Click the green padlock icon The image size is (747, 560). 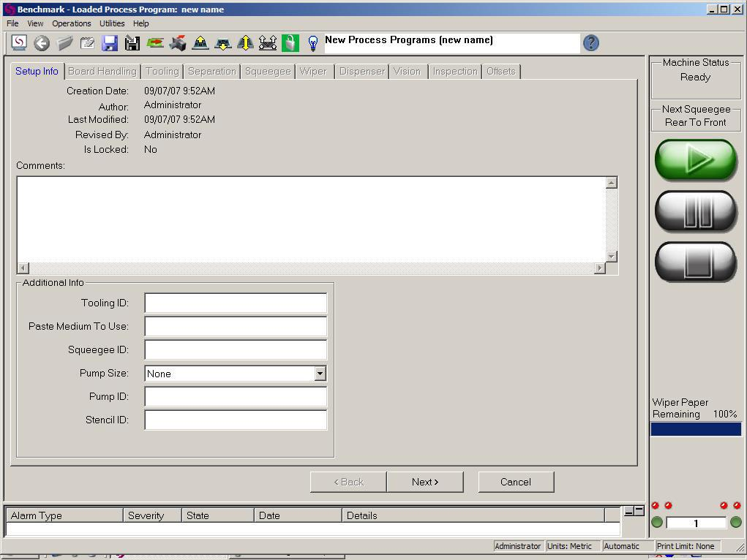coord(290,43)
